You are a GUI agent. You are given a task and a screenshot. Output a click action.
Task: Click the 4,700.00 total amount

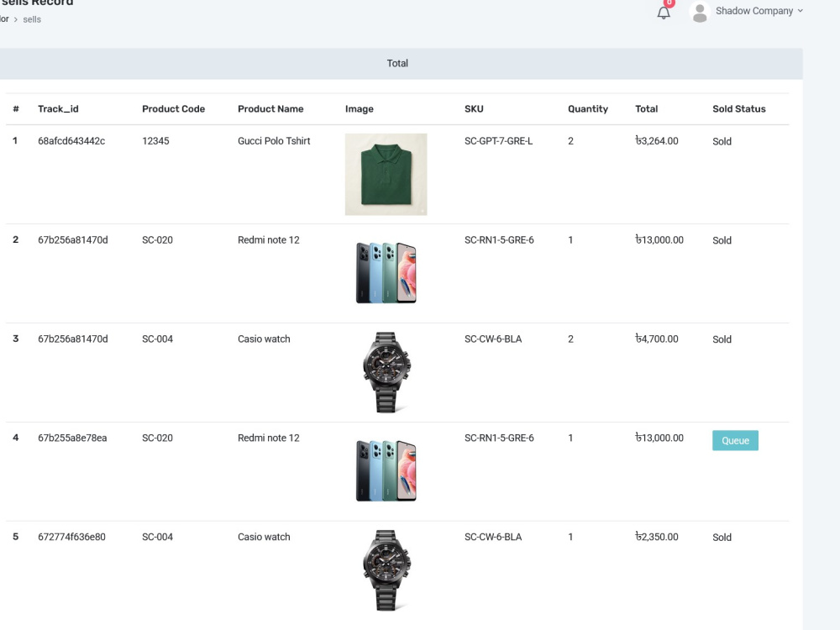click(656, 339)
